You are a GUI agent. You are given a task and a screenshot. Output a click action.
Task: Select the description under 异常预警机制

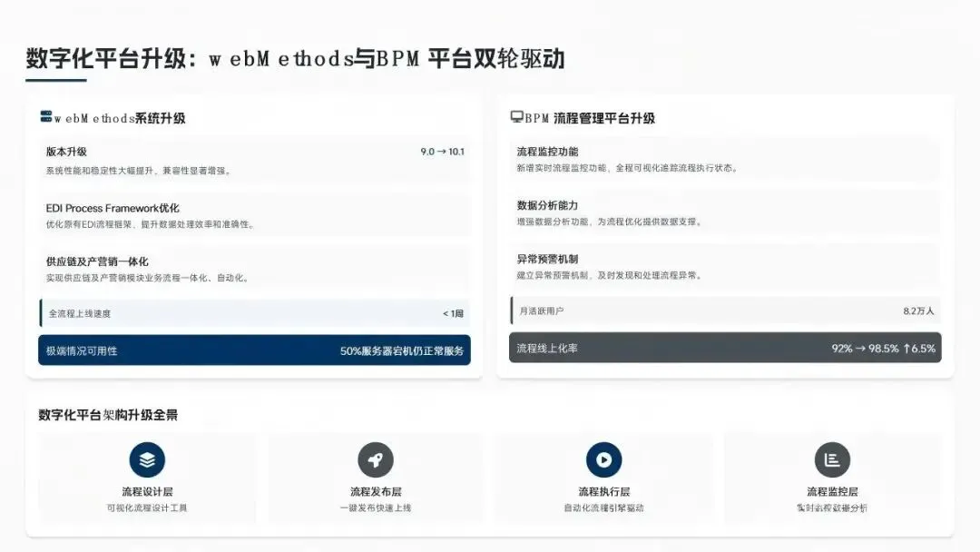[610, 275]
